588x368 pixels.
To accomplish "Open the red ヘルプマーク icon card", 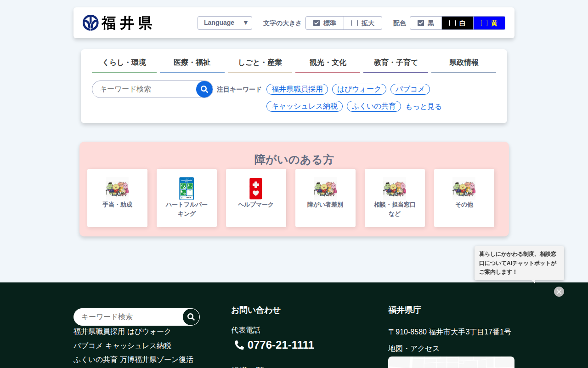I will click(256, 198).
